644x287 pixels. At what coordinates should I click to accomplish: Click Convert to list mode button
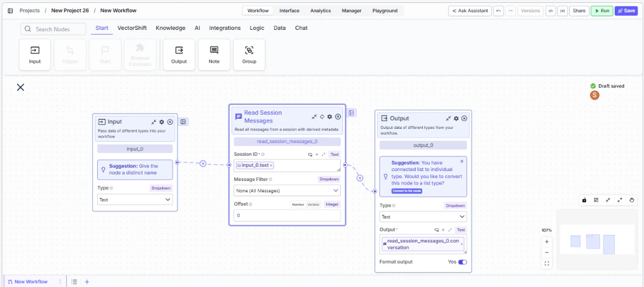[x=407, y=191]
